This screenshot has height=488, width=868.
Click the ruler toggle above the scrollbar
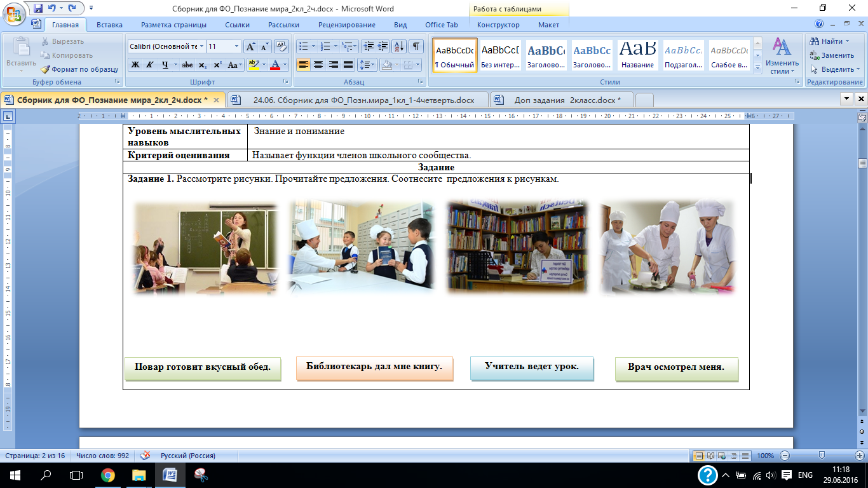click(862, 117)
